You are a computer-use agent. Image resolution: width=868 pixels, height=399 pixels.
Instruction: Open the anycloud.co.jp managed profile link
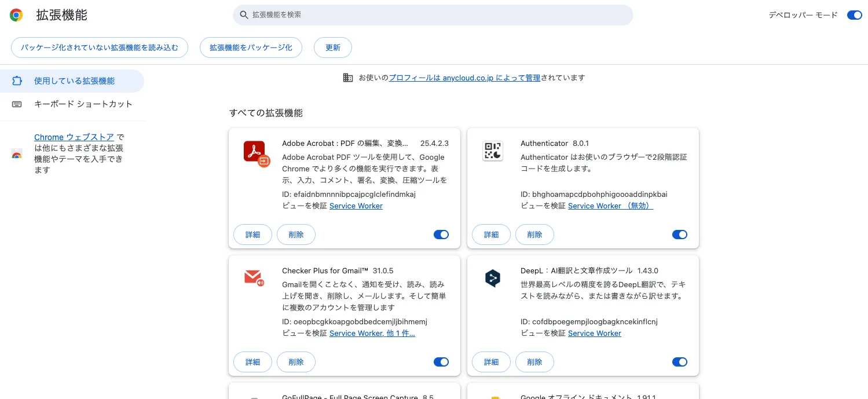pyautogui.click(x=464, y=78)
